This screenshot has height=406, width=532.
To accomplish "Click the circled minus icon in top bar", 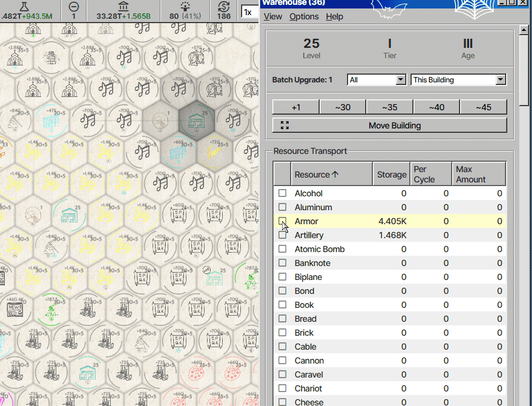I will point(74,6).
